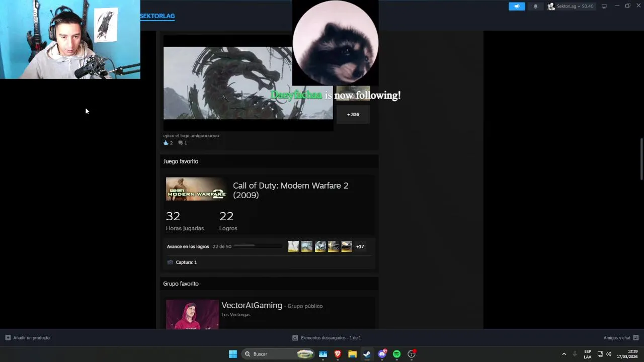Click 'Los Vectorgas' group subtitle
Viewport: 644px width, 362px height.
[x=236, y=315]
